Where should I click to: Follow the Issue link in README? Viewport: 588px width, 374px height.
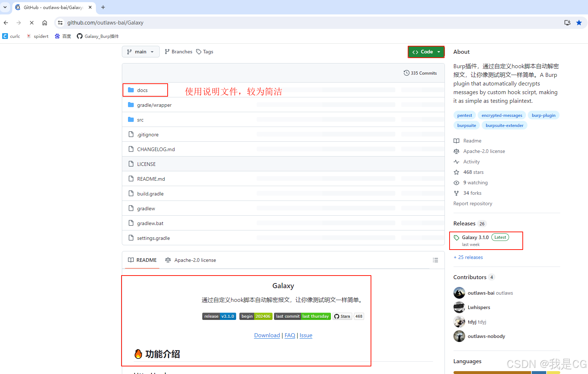tap(306, 335)
